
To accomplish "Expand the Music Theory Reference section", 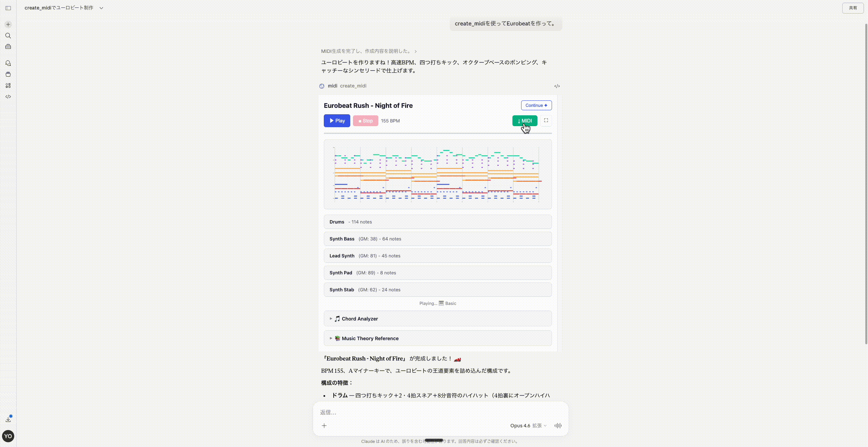I will coord(366,338).
